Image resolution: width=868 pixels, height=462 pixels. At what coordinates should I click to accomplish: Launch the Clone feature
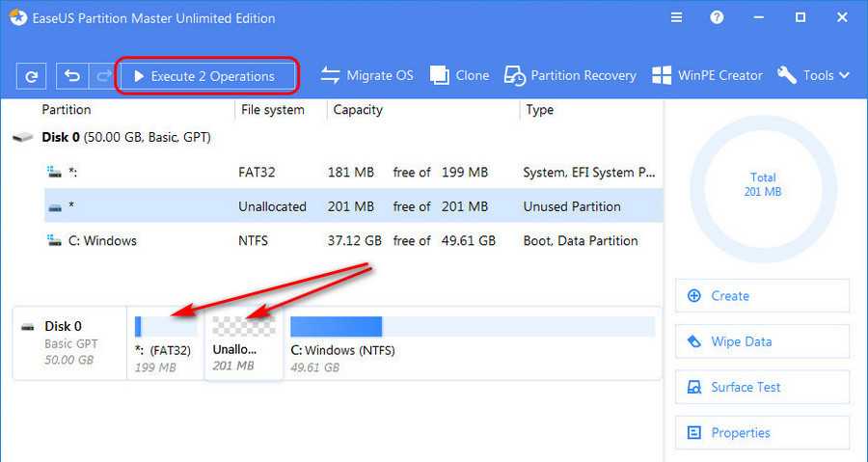459,76
